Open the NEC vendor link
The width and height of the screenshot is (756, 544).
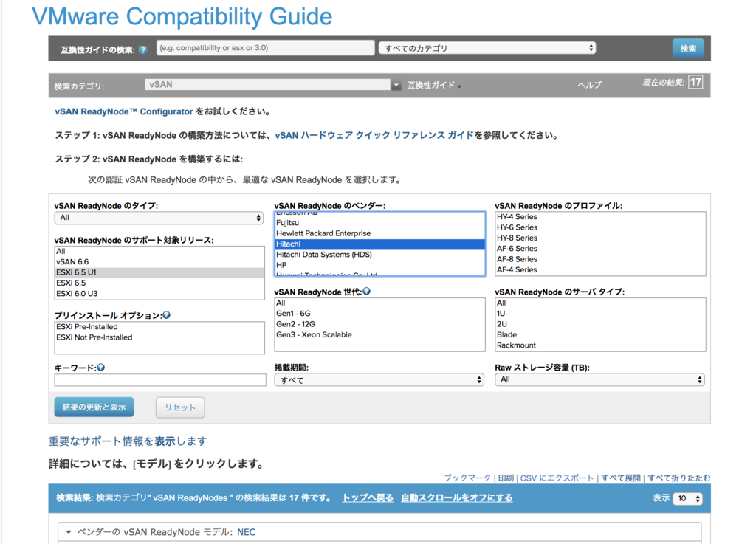click(247, 532)
